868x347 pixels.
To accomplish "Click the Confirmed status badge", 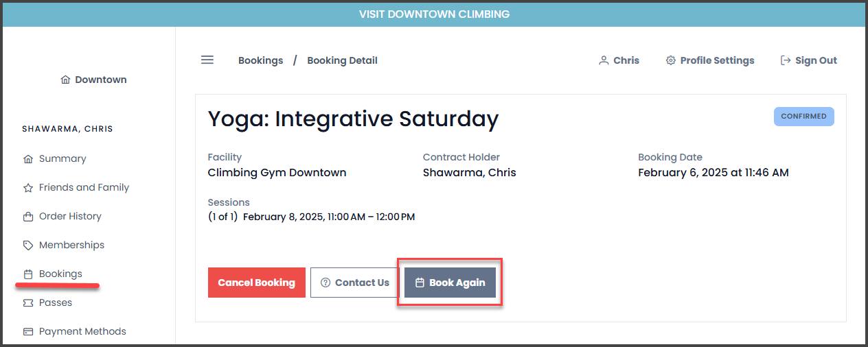I will coord(804,117).
